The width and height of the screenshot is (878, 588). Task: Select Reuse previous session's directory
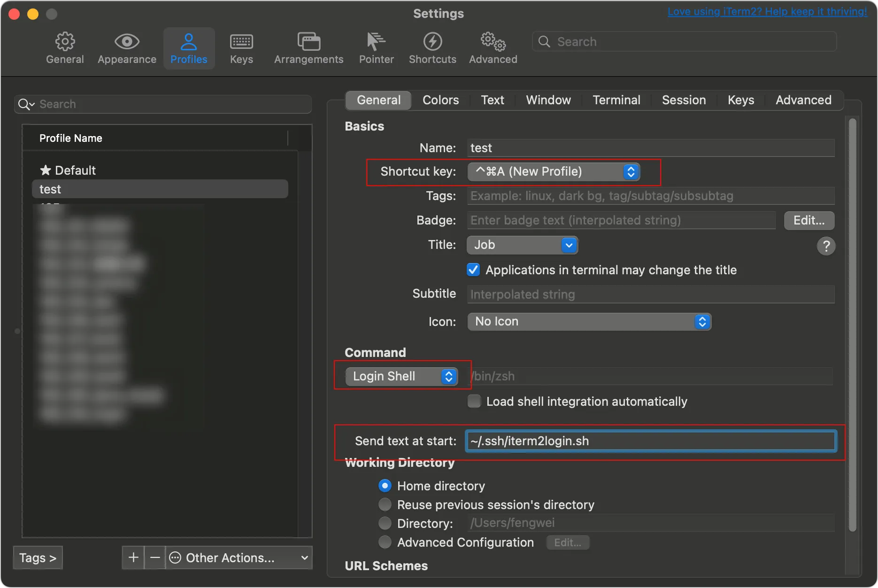click(x=385, y=504)
